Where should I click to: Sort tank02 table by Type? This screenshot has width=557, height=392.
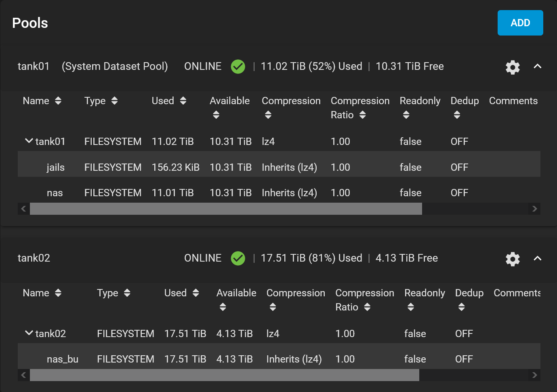point(127,293)
